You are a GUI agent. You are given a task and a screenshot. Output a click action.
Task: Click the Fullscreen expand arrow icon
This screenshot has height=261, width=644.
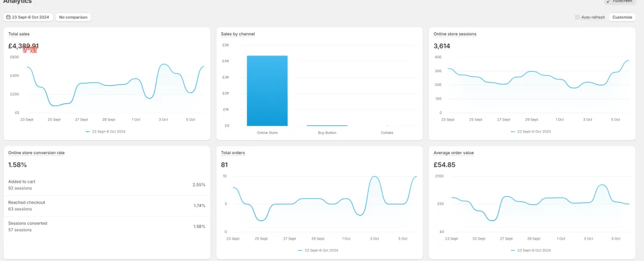pyautogui.click(x=608, y=1)
